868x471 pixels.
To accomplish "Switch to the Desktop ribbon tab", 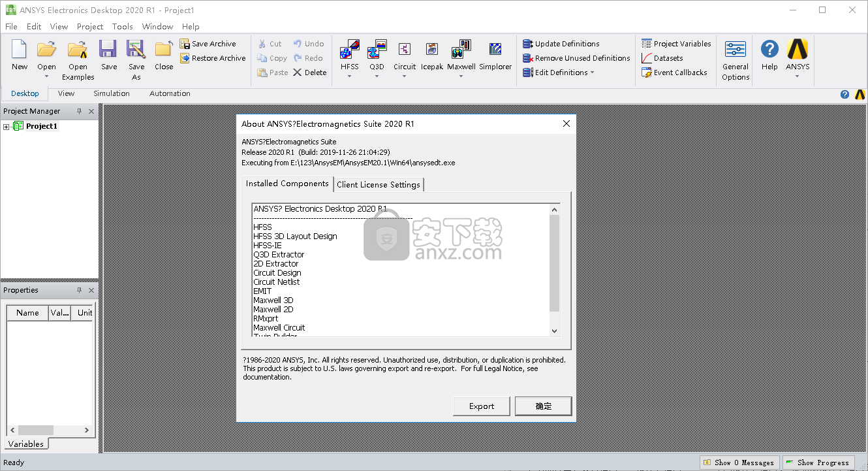I will coord(25,93).
